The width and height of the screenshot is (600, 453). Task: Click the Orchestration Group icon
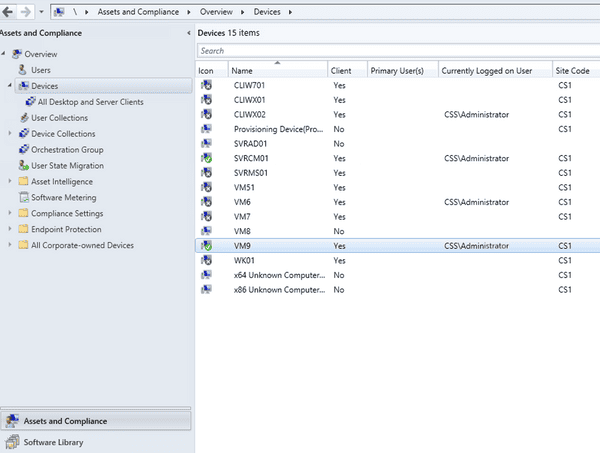[x=24, y=149]
